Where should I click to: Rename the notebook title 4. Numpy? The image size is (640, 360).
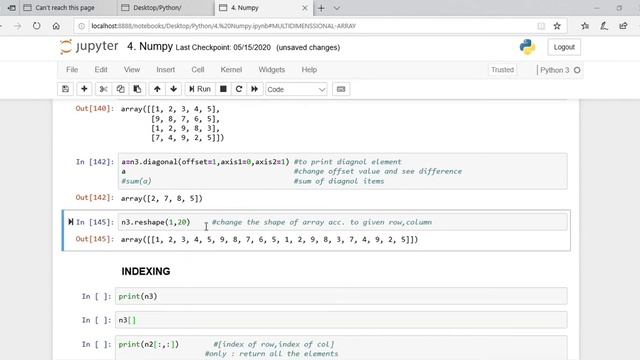click(150, 47)
